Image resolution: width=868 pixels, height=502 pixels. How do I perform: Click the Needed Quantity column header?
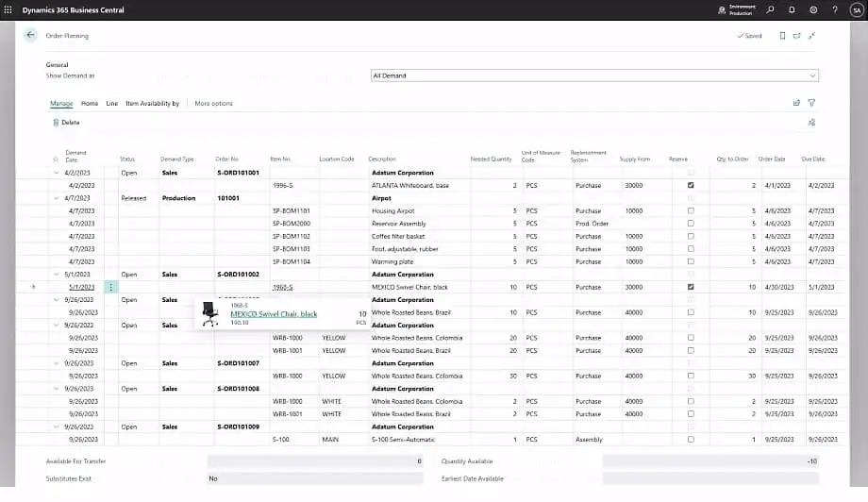(491, 159)
